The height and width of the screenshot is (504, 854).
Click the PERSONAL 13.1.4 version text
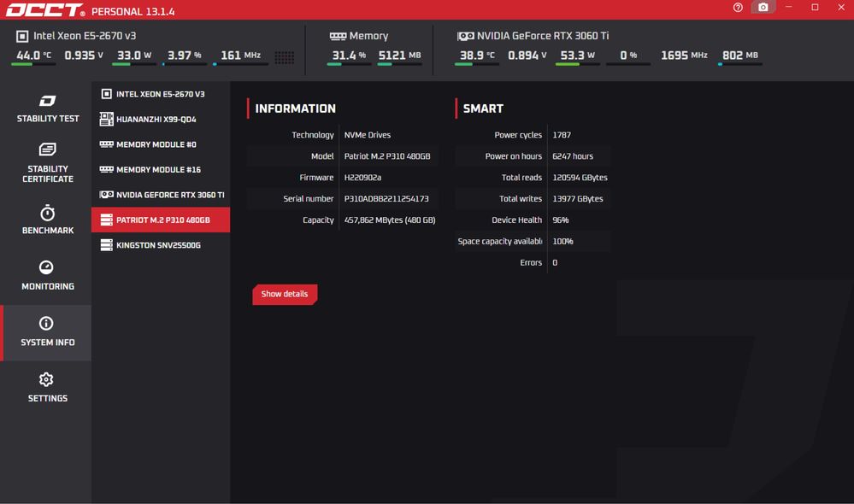point(133,11)
